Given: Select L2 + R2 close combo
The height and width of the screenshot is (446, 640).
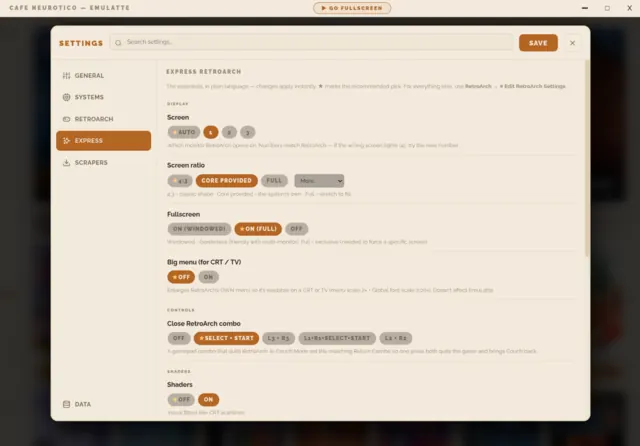Looking at the screenshot, I should (396, 338).
